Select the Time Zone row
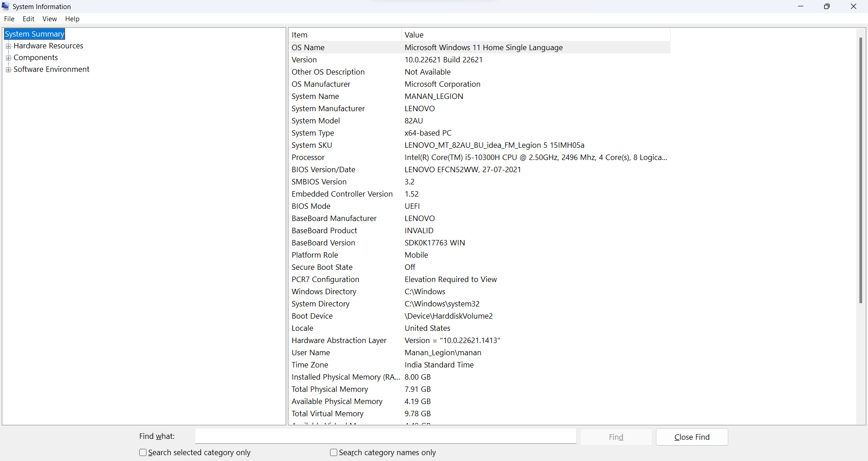868x461 pixels. click(479, 365)
